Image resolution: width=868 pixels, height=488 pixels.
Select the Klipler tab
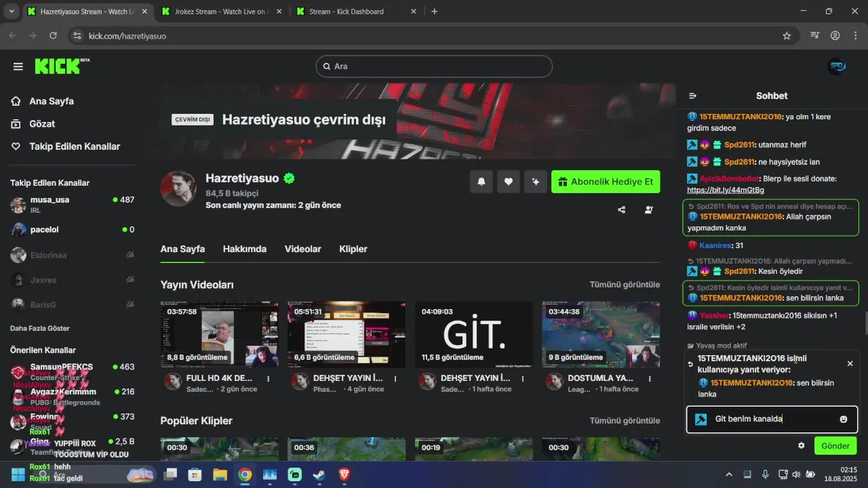[x=353, y=249]
